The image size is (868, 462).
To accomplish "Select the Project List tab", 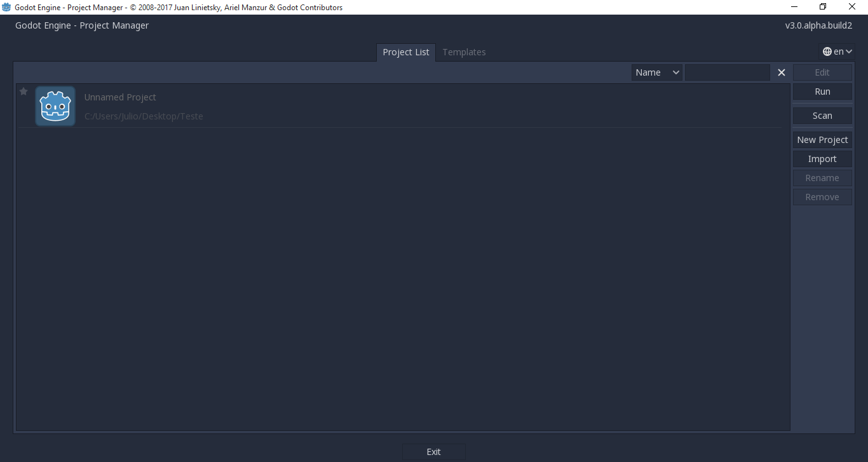I will click(x=405, y=52).
